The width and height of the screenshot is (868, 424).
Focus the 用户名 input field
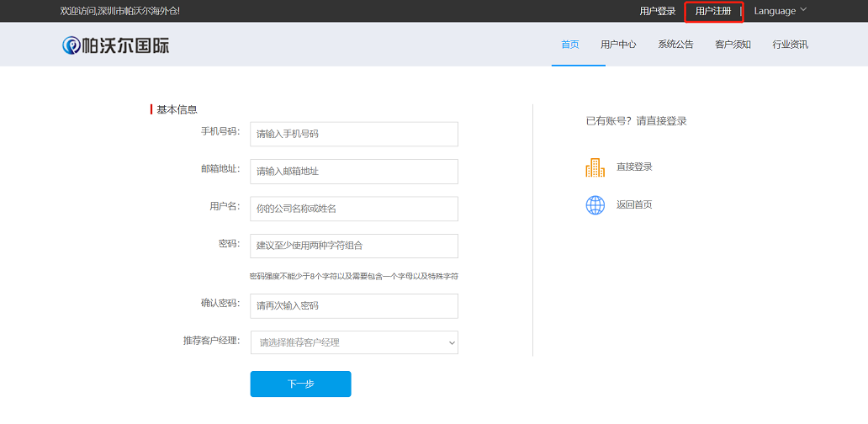point(354,209)
